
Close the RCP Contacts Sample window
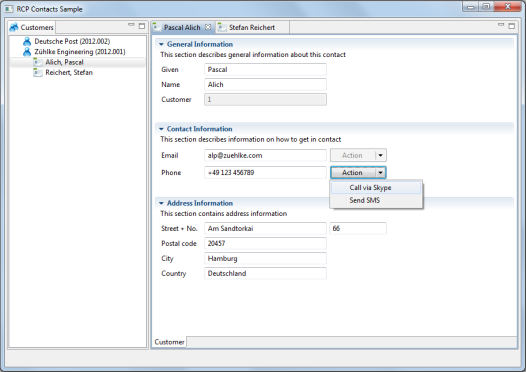508,7
